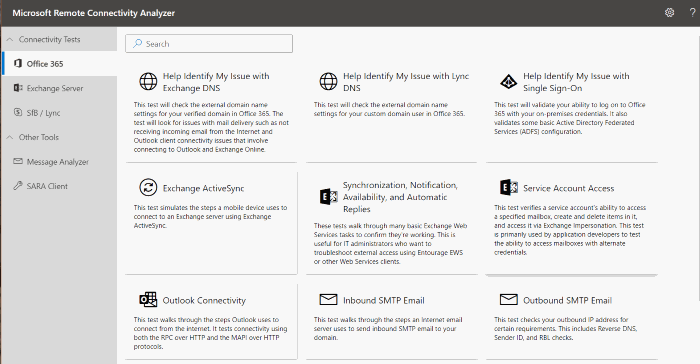Screen dimensions: 700x364
Task: Click description text under Lync DNS card
Action: (x=389, y=109)
